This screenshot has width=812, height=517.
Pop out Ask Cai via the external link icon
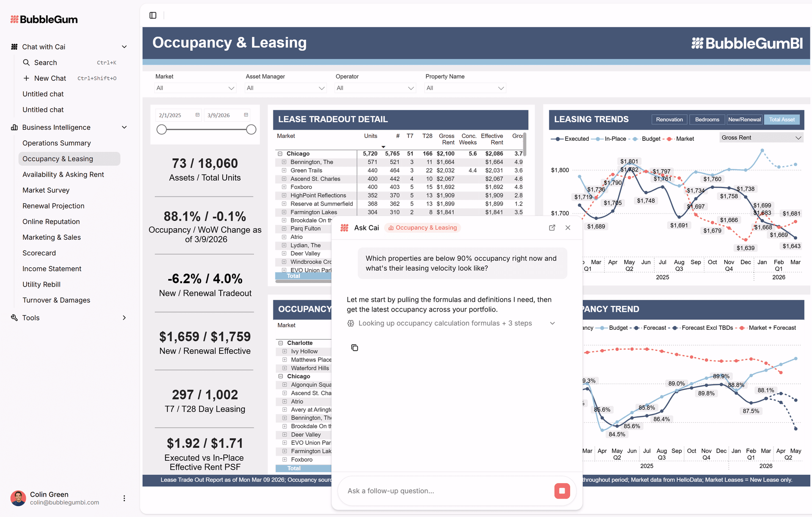click(552, 227)
